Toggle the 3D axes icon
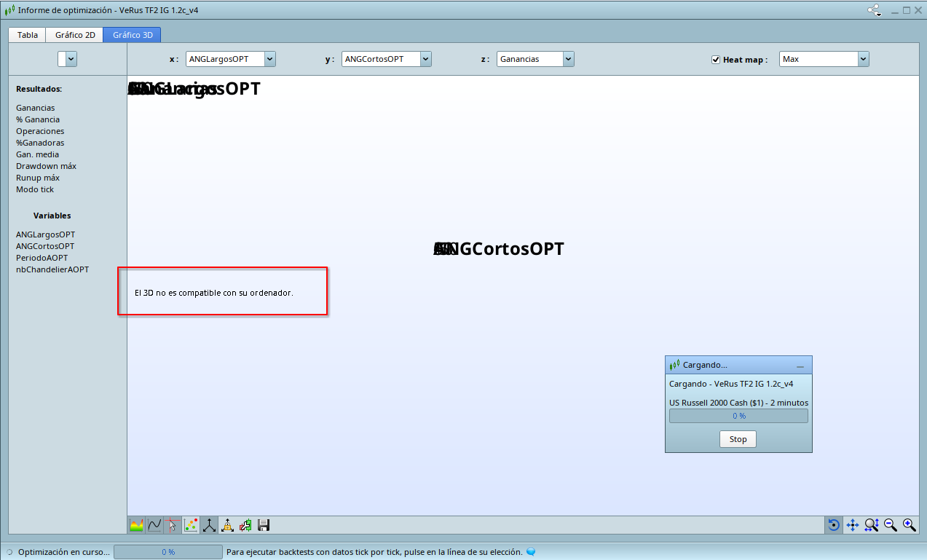Viewport: 927px width, 560px height. click(209, 525)
